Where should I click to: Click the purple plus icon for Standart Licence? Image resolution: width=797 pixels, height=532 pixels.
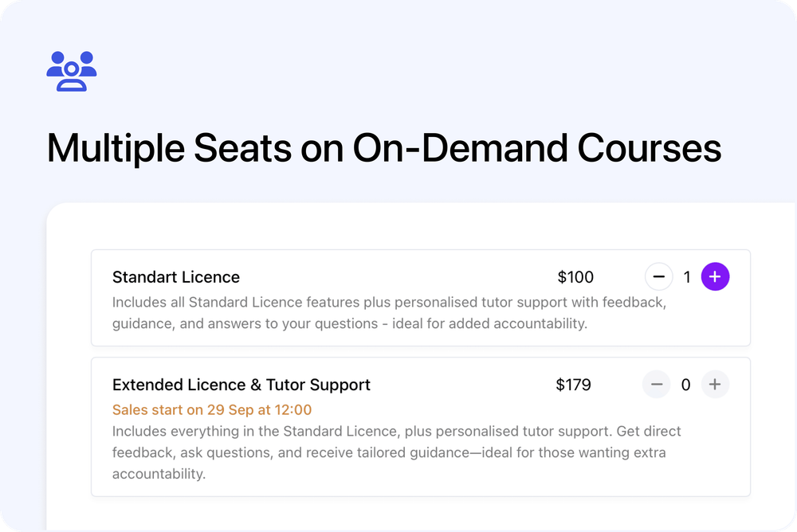click(715, 276)
